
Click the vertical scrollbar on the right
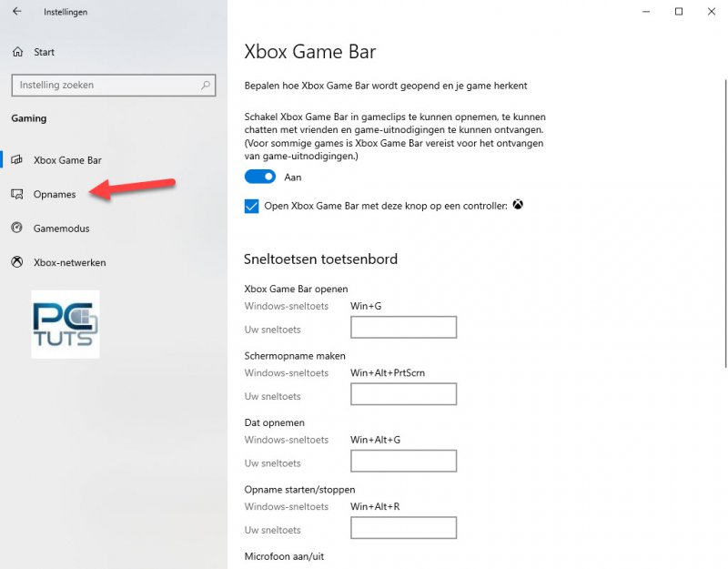tap(725, 223)
